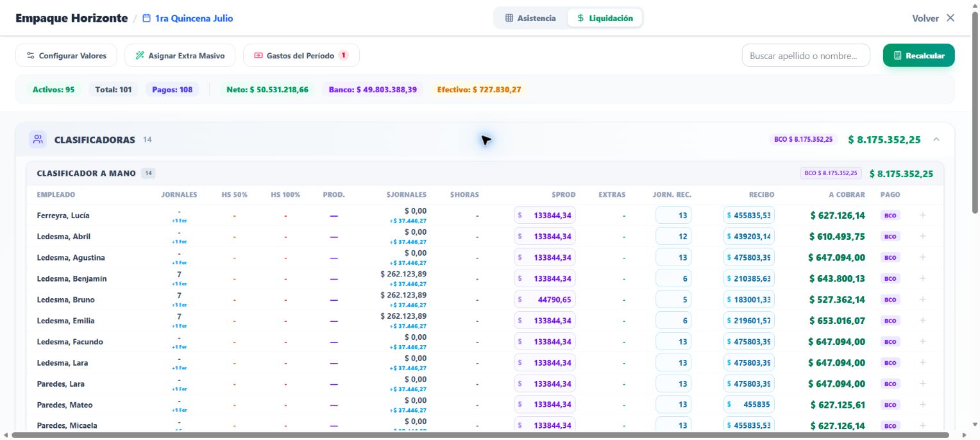Viewport: 980px width, 440px height.
Task: Select the Liquidación tab
Action: click(x=605, y=19)
